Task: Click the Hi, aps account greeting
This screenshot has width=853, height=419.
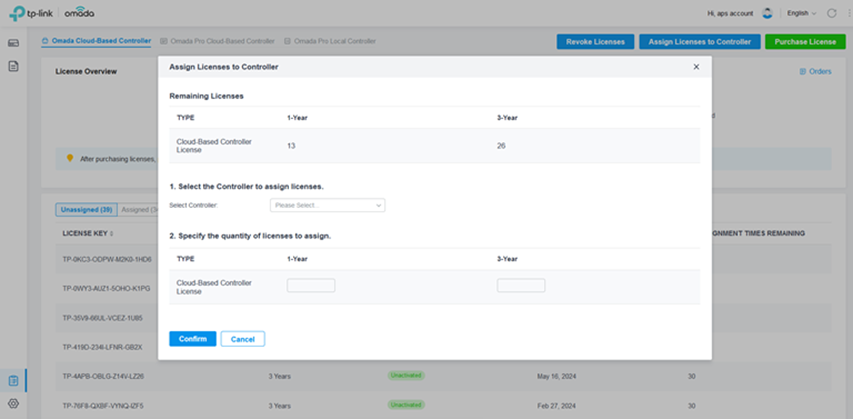Action: pyautogui.click(x=730, y=14)
